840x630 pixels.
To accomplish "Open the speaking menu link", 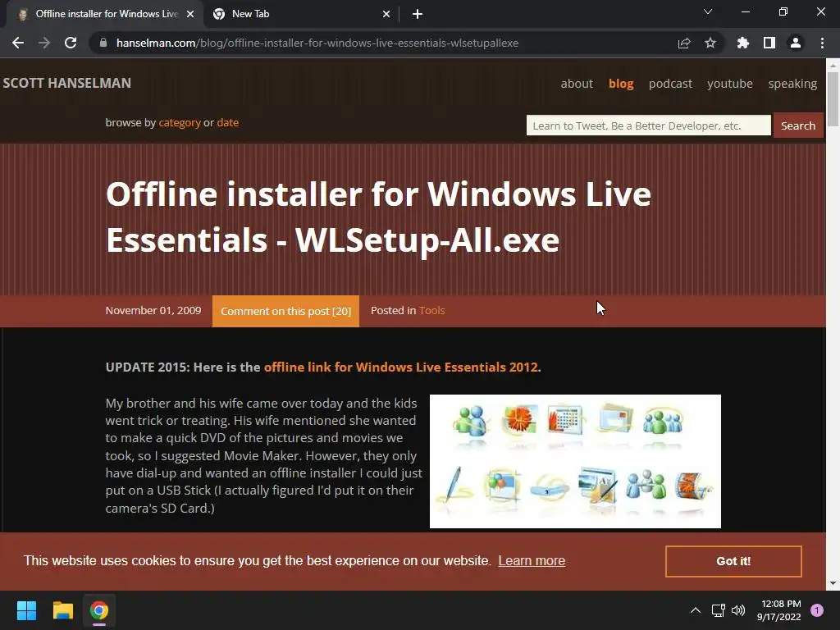I will point(792,84).
